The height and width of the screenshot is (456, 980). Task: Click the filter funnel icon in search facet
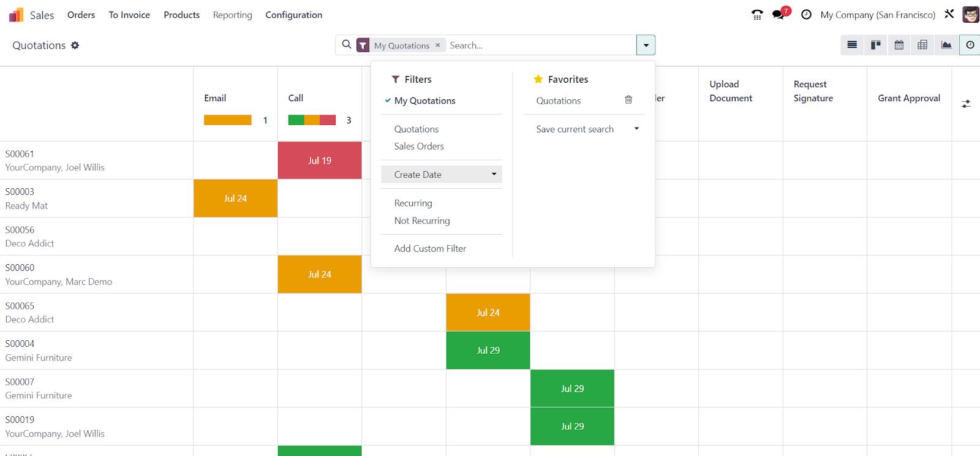363,45
